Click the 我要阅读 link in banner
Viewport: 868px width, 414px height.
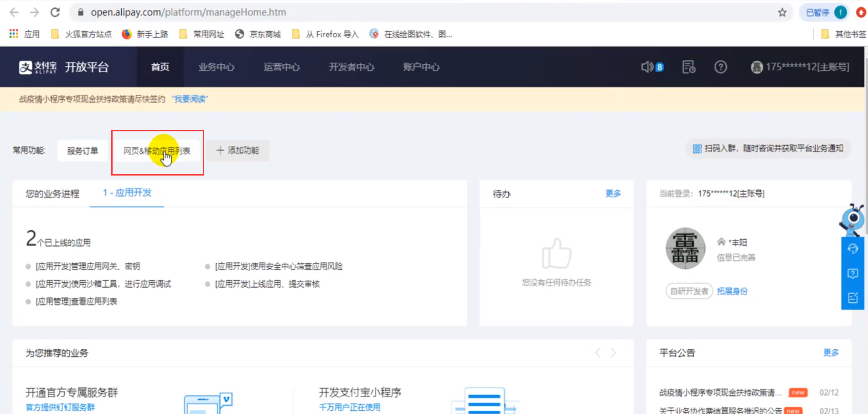tap(190, 99)
